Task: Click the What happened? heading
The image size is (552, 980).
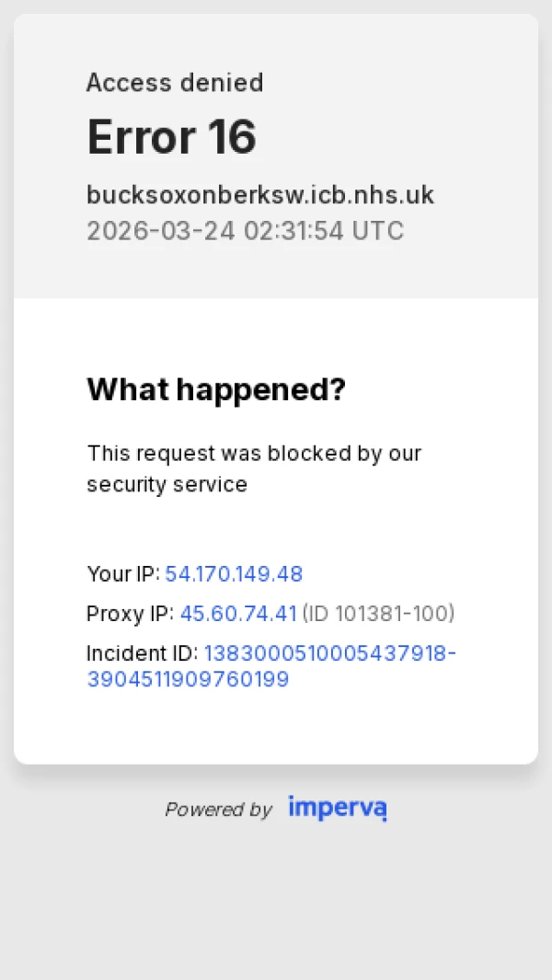Action: 216,389
